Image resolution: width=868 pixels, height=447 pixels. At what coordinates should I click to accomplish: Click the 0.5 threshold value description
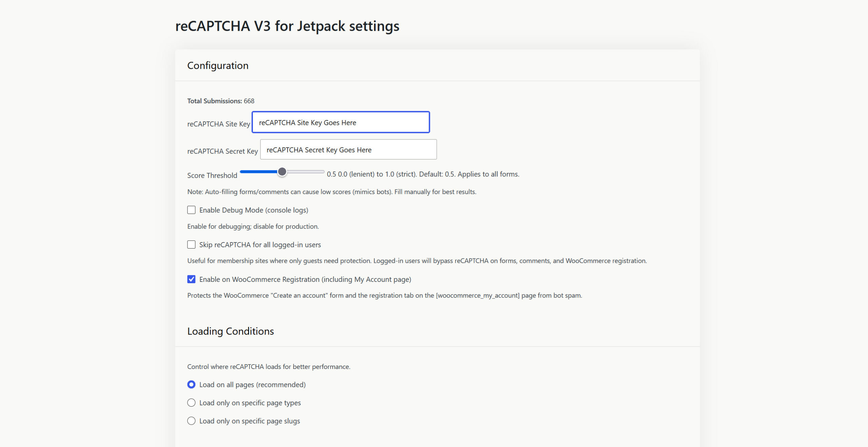(x=423, y=174)
